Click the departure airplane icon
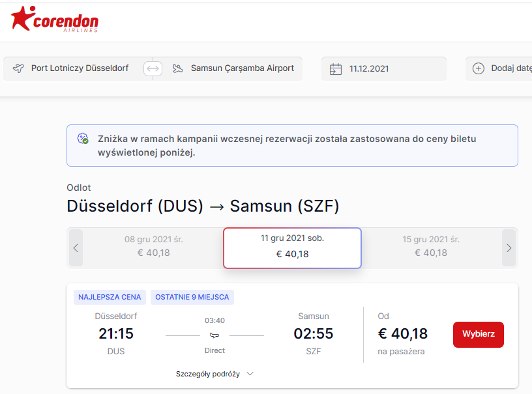Image resolution: width=532 pixels, height=394 pixels. 18,68
